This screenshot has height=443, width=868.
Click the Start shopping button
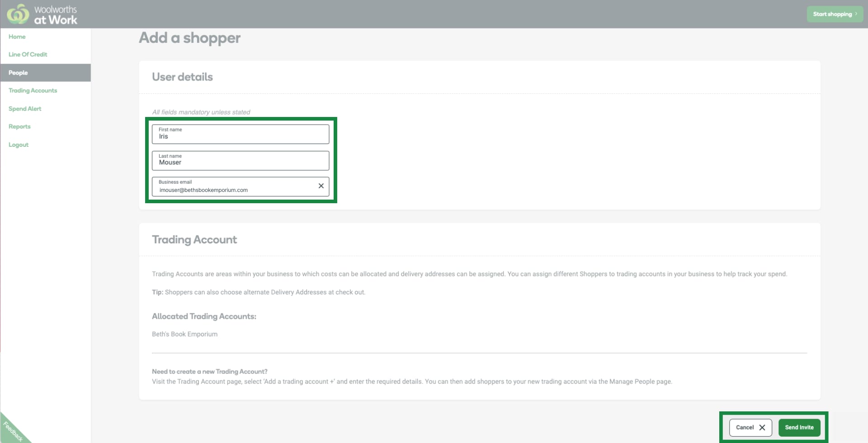pos(834,14)
